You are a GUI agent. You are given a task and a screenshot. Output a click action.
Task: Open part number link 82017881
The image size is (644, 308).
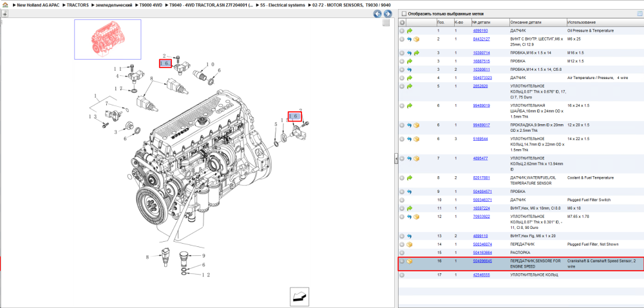481,177
